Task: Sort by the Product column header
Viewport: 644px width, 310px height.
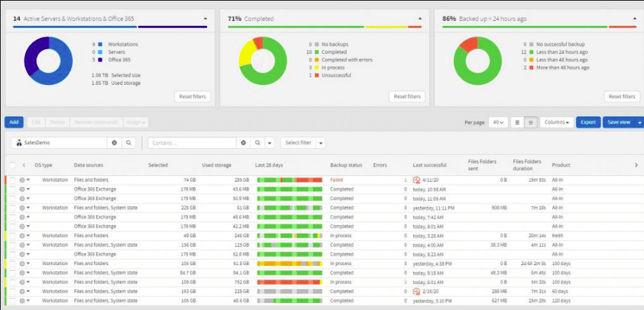Action: 561,165
